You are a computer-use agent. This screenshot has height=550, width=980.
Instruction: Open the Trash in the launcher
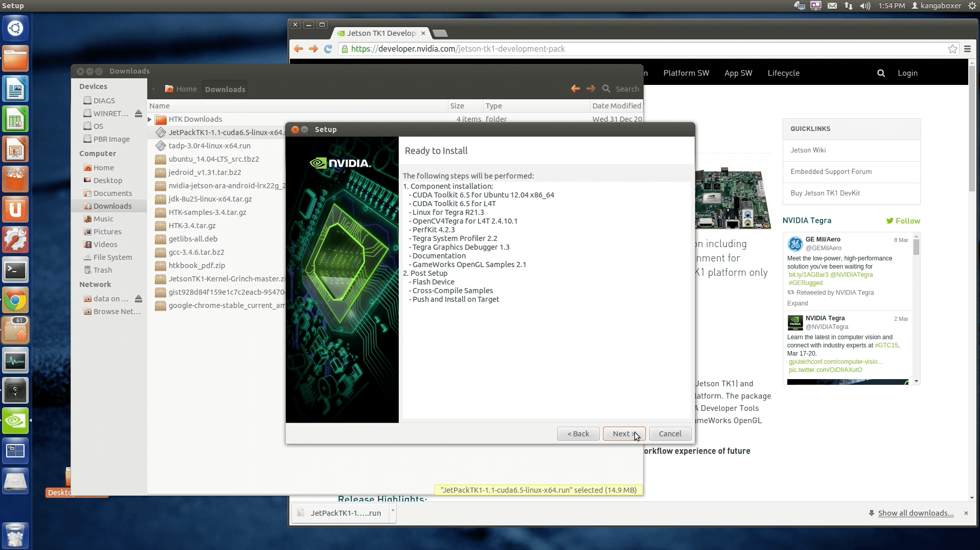[15, 535]
